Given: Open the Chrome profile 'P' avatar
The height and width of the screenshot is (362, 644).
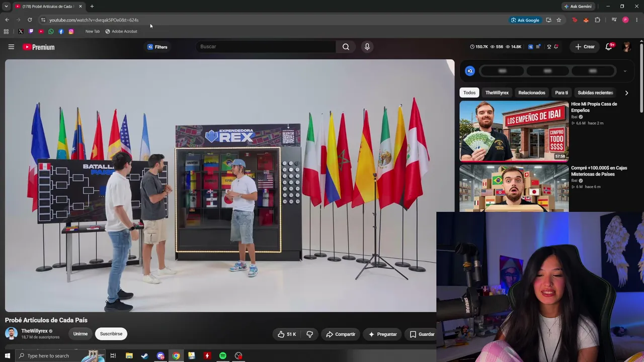Looking at the screenshot, I should pos(625,20).
